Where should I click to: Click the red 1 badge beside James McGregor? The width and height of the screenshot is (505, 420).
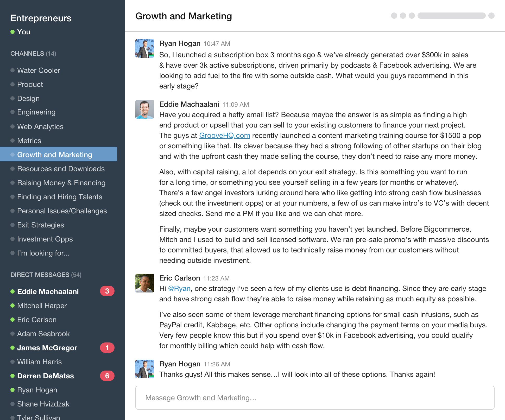pos(107,348)
